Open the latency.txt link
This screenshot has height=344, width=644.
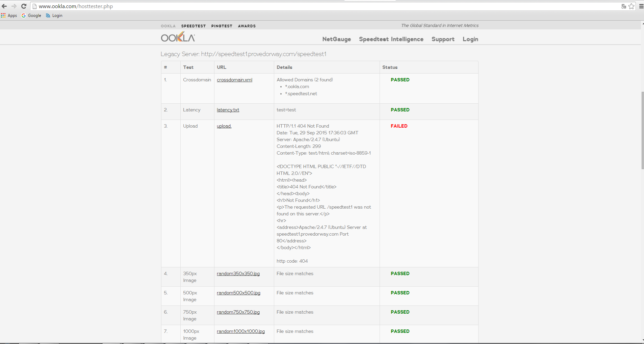[x=228, y=110]
